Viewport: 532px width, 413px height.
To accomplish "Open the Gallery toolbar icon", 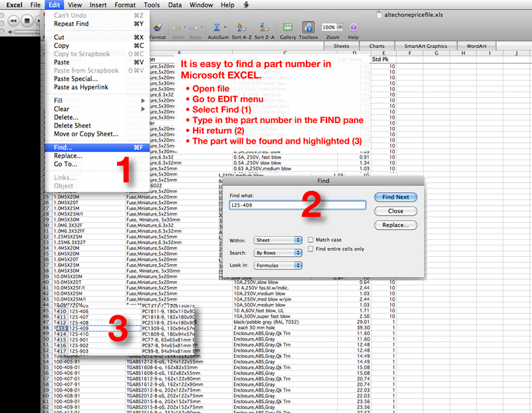I will [288, 27].
